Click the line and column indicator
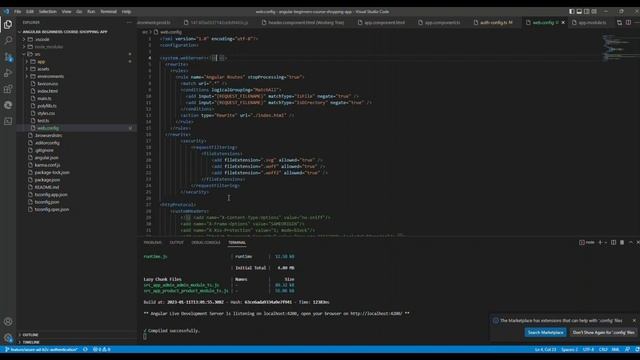Viewport: 640px width, 360px height. coord(545,349)
